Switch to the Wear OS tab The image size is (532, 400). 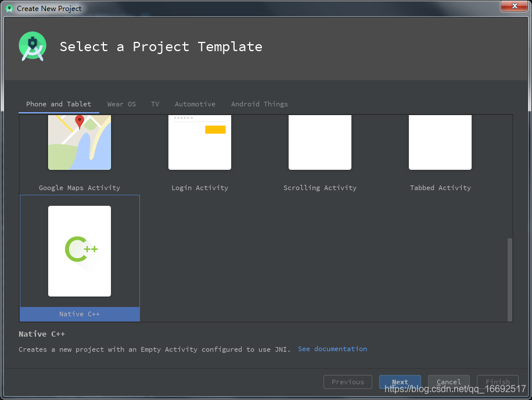(x=121, y=104)
